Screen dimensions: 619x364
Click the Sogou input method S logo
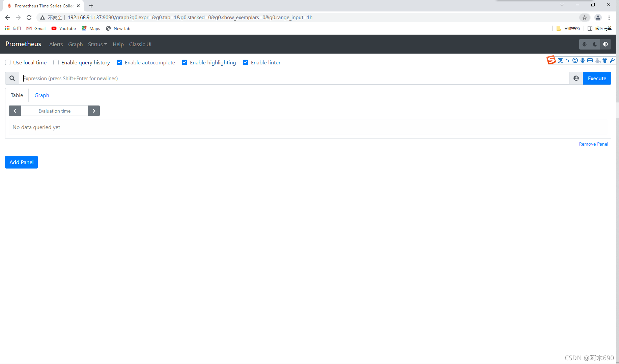click(x=551, y=60)
